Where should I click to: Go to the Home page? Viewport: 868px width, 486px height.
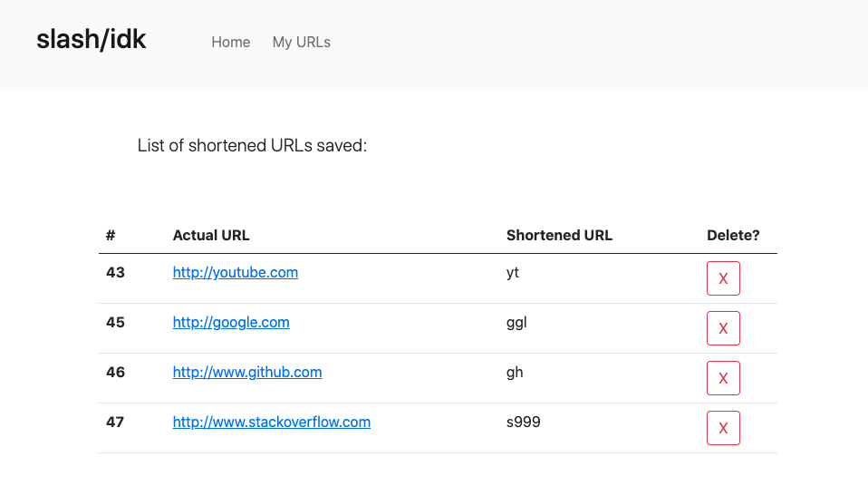[x=230, y=42]
